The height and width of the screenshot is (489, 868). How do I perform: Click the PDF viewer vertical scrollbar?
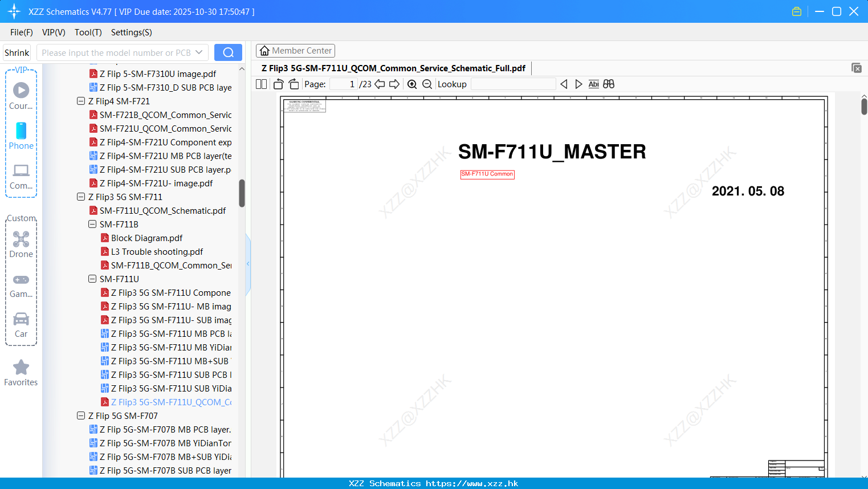coord(864,106)
